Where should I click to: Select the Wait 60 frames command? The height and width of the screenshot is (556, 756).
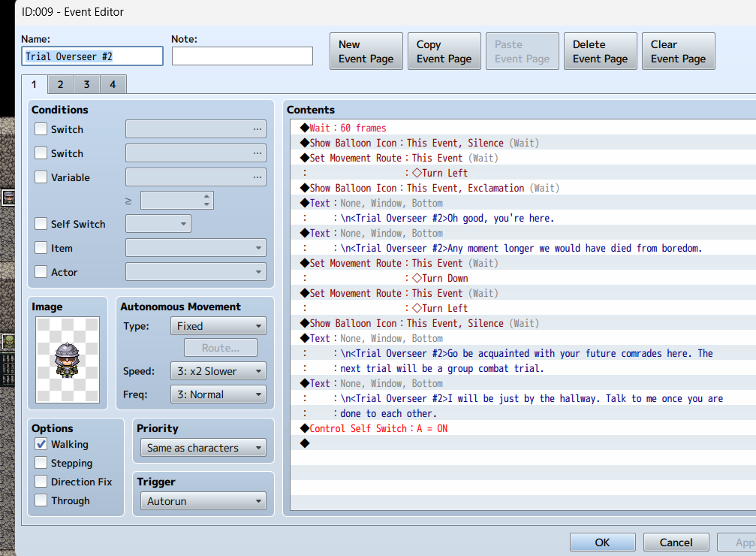[x=348, y=128]
